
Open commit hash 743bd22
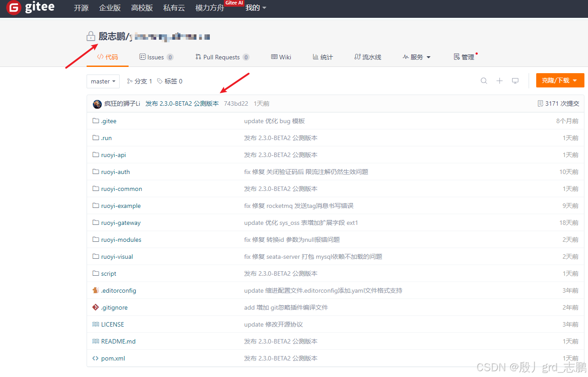236,104
